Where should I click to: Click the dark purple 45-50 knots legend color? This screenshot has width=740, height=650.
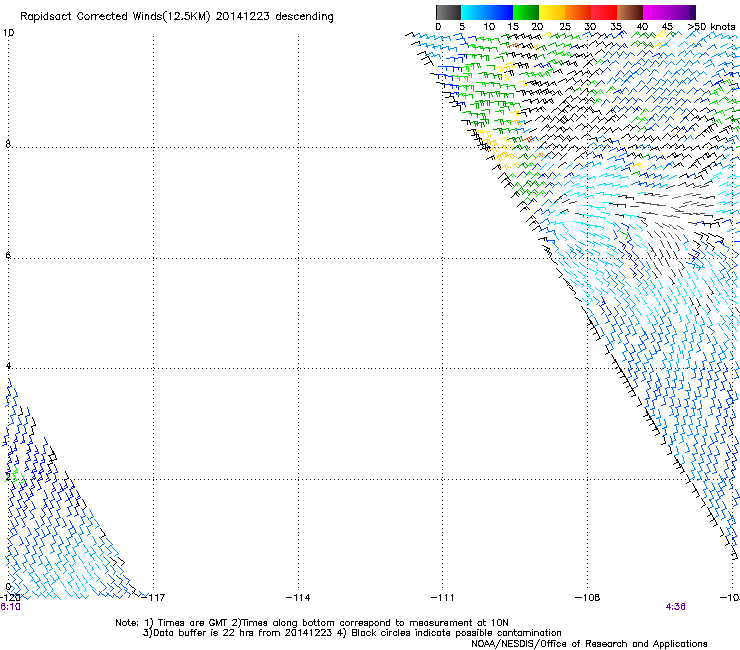(x=682, y=12)
